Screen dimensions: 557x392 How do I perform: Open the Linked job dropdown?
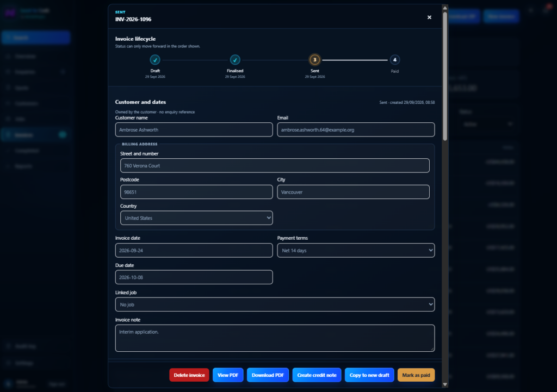pos(275,304)
